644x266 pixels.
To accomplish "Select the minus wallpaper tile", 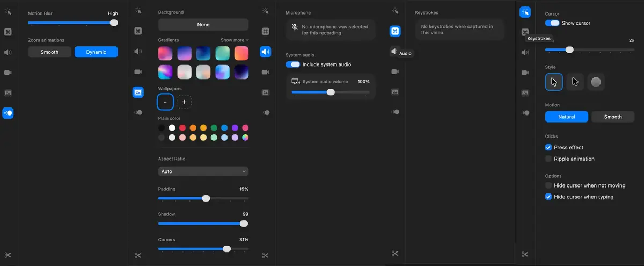I will [165, 102].
